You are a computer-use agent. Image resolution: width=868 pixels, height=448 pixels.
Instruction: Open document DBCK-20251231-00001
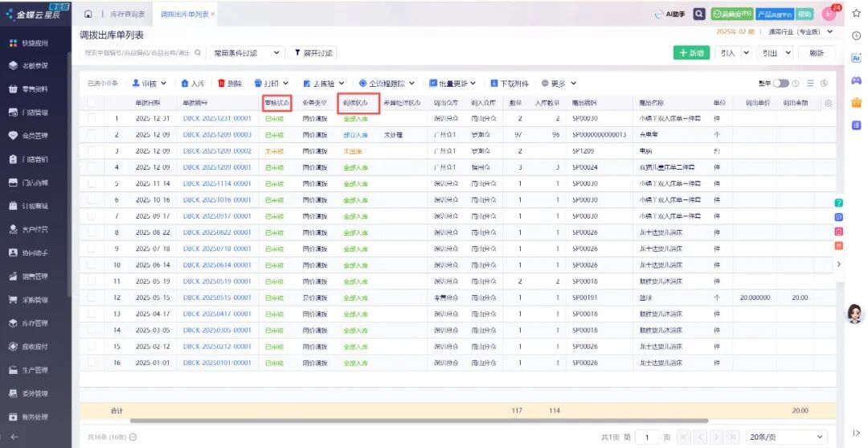click(x=217, y=118)
